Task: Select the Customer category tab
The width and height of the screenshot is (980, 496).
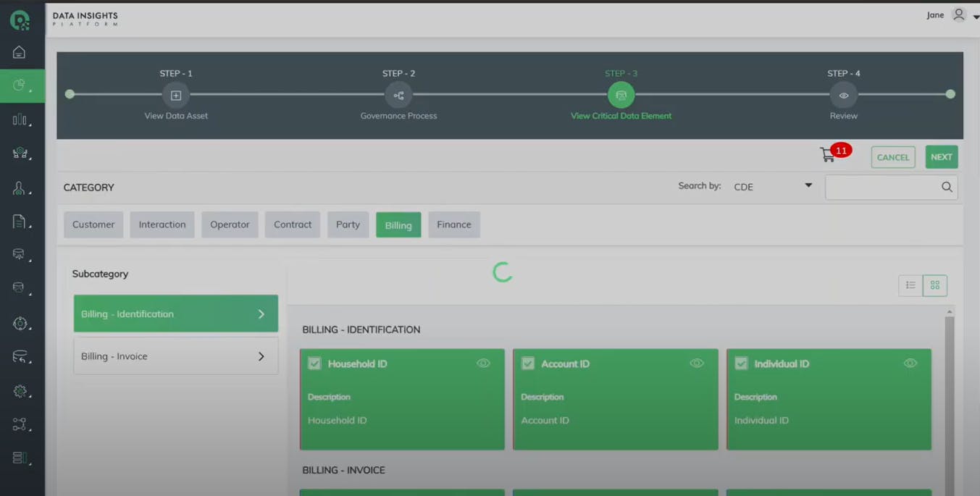Action: (x=93, y=224)
